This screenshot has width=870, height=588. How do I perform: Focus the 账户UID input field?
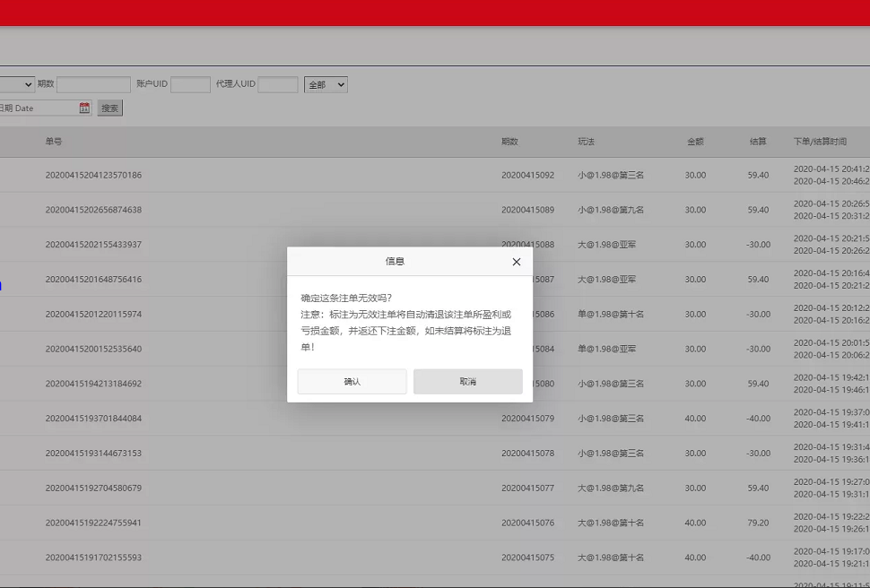tap(190, 84)
